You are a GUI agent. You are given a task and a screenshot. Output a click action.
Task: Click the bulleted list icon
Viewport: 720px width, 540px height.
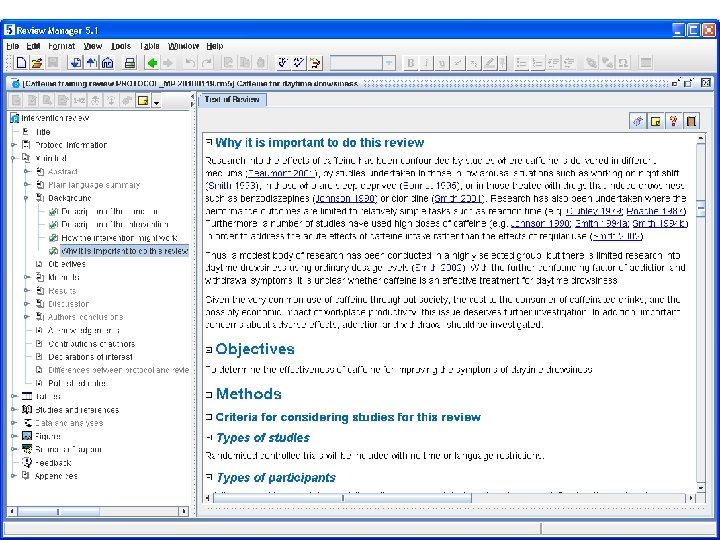[x=521, y=63]
